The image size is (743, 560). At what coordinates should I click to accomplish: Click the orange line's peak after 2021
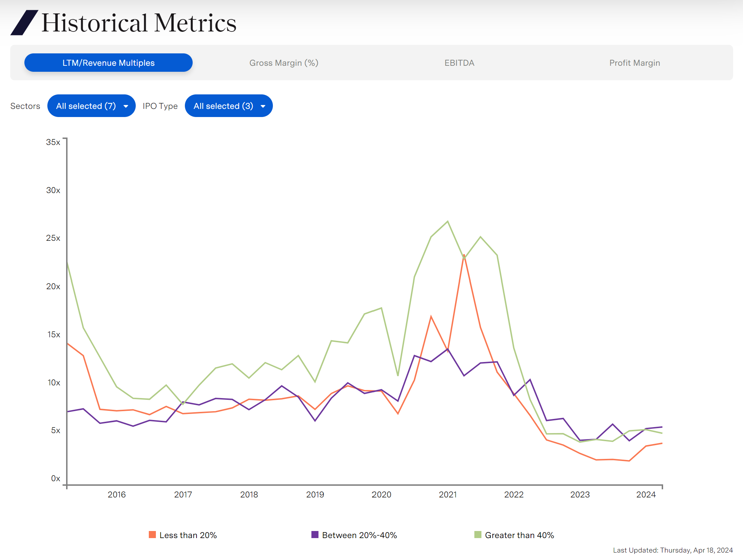coord(464,255)
